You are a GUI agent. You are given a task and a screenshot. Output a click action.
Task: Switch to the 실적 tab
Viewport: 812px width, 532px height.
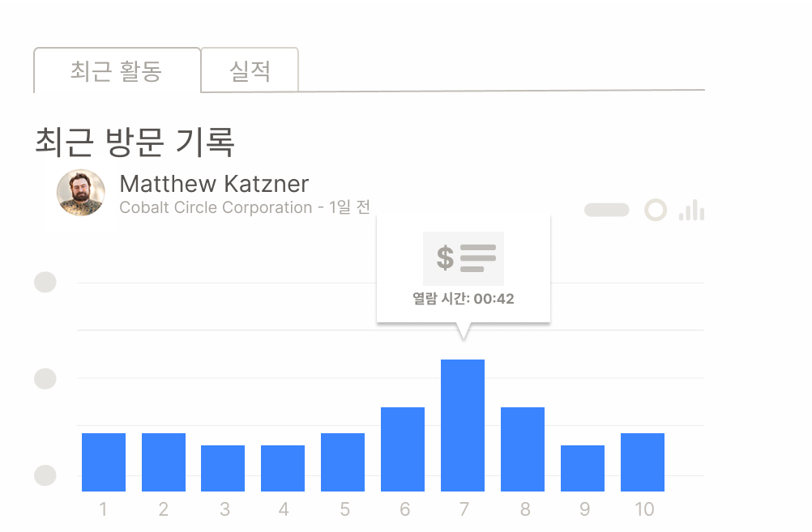[250, 70]
